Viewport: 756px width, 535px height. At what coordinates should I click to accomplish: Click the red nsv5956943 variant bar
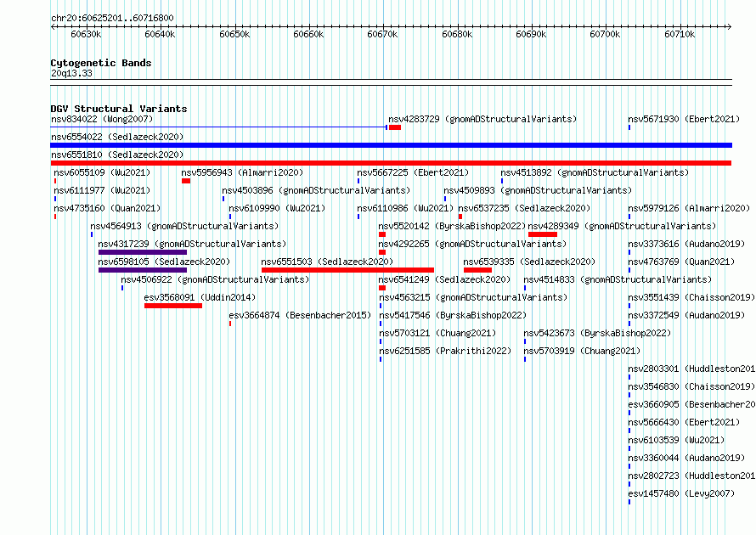pos(186,181)
